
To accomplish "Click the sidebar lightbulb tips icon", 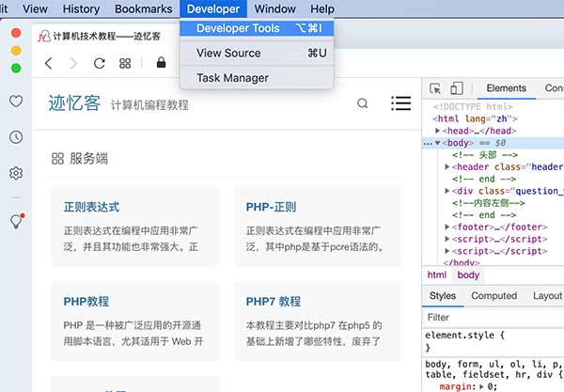I will pyautogui.click(x=16, y=221).
